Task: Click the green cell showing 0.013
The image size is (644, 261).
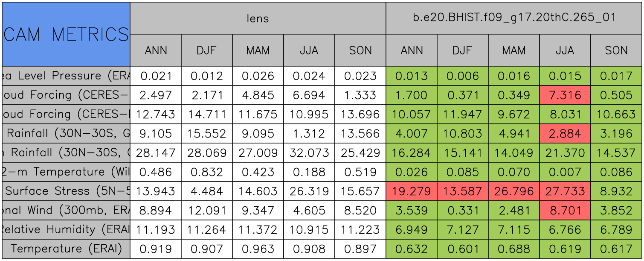Action: pos(412,76)
